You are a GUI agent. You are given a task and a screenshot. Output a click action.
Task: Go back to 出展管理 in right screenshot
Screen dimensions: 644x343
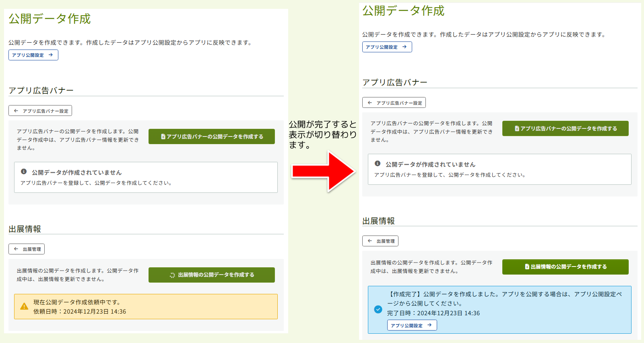pyautogui.click(x=380, y=241)
